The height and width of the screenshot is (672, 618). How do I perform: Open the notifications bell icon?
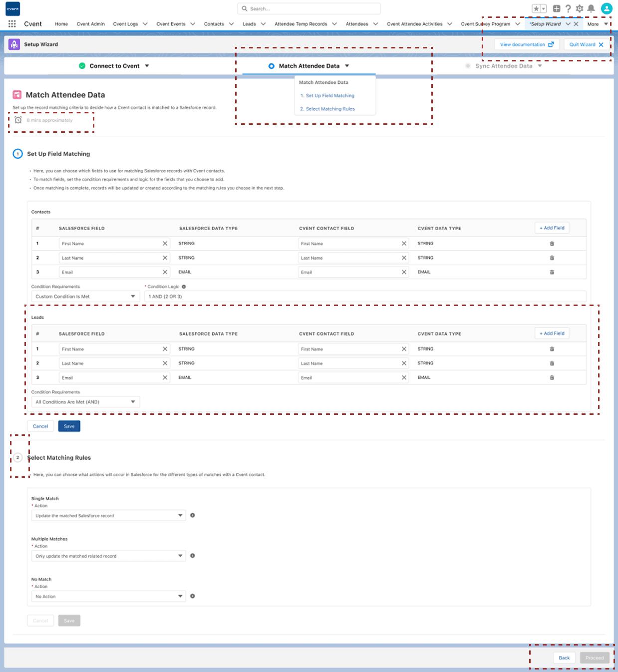coord(591,8)
